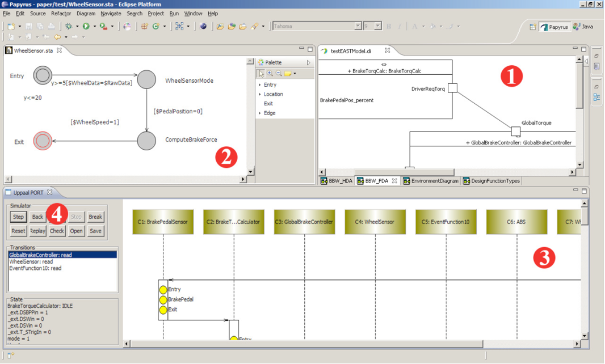This screenshot has height=364, width=605.
Task: Launch Debug with the bug icon
Action: pyautogui.click(x=69, y=26)
